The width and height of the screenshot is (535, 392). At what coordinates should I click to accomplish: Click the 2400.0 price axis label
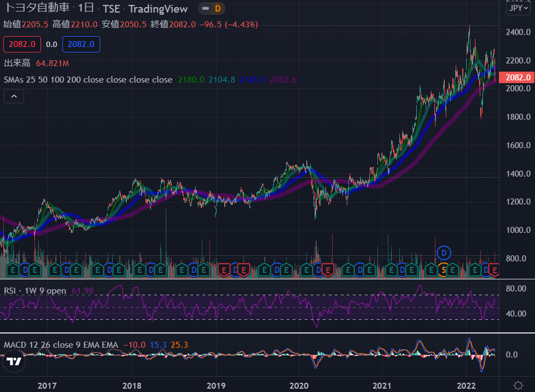518,32
